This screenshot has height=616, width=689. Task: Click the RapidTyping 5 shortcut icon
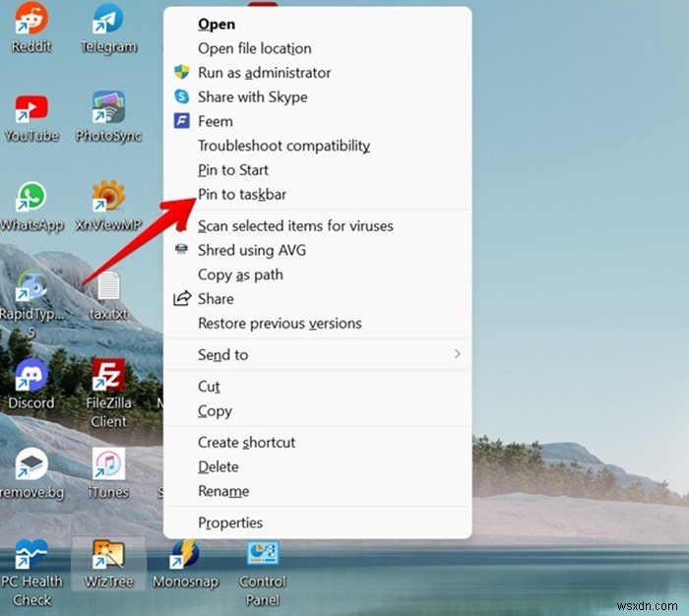pos(31,286)
